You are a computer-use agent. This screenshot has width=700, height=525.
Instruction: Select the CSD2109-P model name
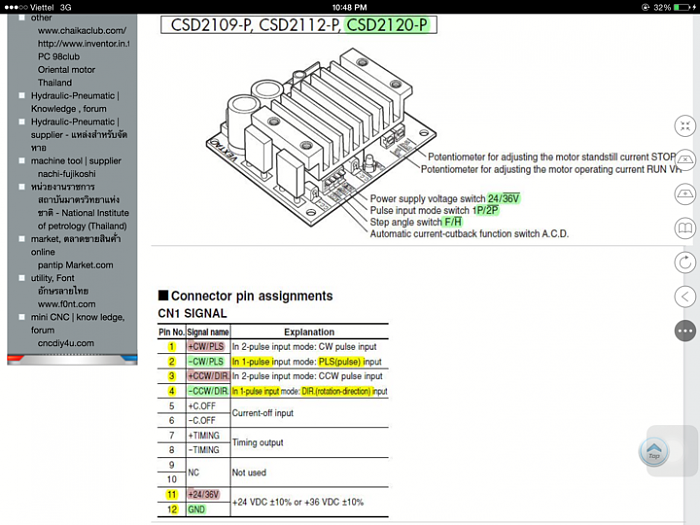211,25
